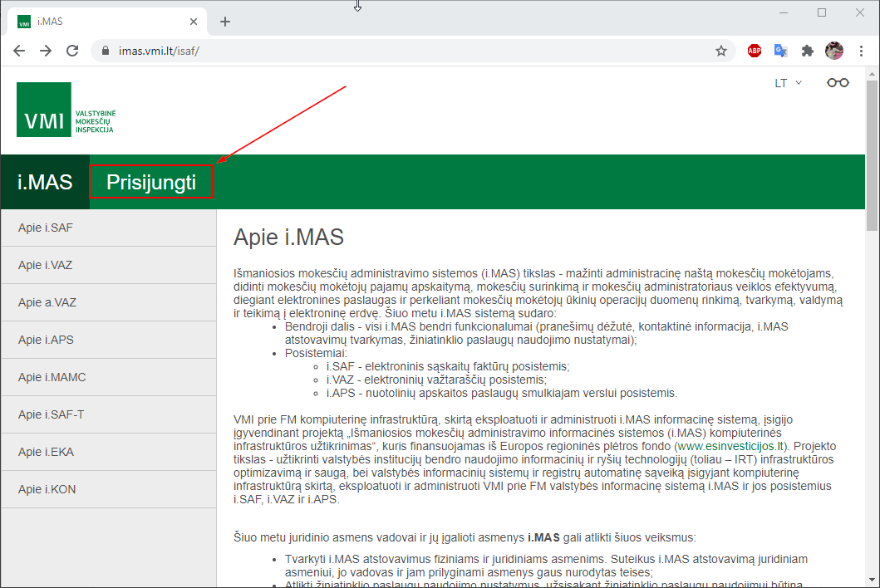Viewport: 880px width, 588px height.
Task: Open the Chrome profile avatar
Action: tap(833, 51)
